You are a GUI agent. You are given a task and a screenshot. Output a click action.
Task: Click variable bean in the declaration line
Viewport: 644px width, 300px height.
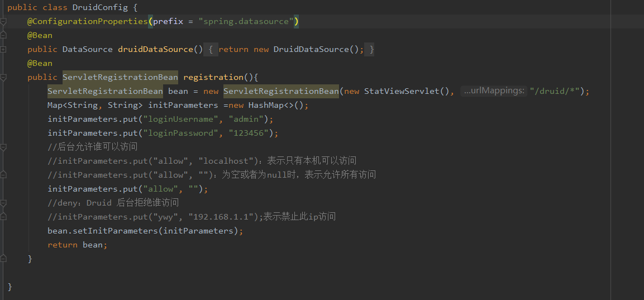click(178, 91)
